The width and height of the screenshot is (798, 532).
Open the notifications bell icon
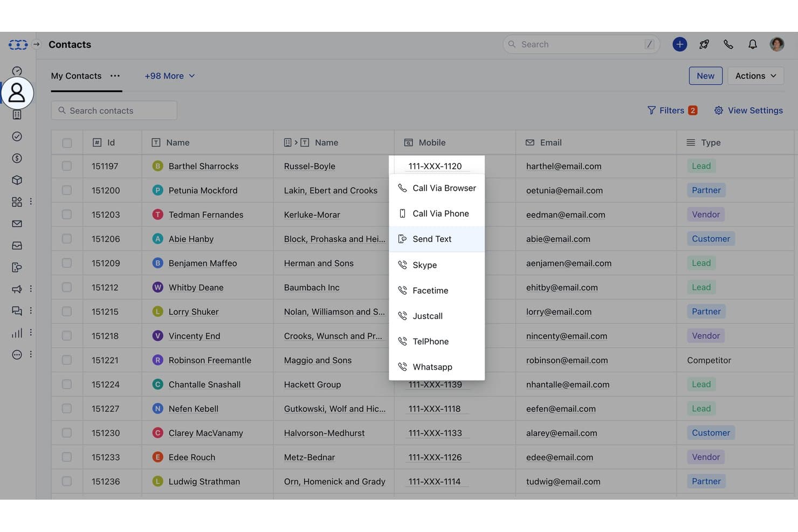click(752, 44)
